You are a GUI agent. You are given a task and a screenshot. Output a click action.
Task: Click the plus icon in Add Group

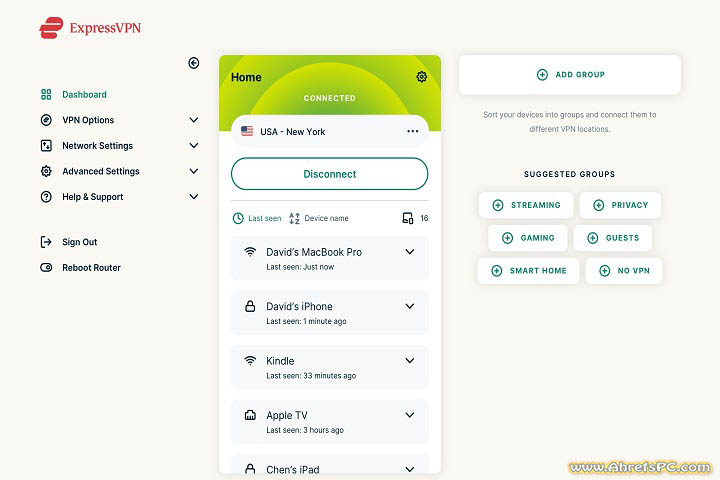[542, 74]
